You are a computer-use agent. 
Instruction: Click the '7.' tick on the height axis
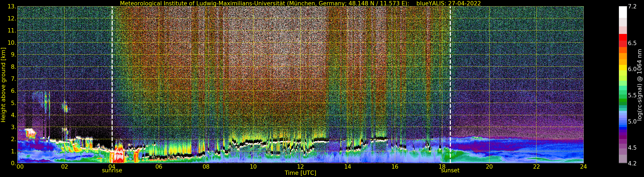pyautogui.click(x=14, y=79)
